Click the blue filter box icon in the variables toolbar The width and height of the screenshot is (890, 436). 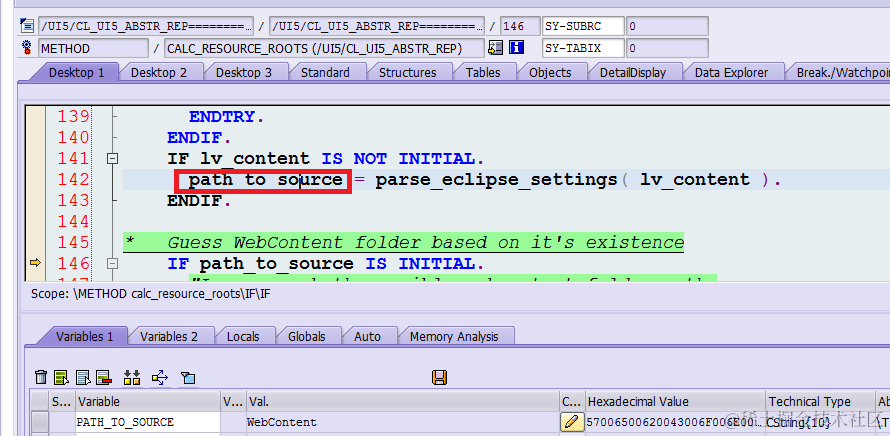coord(188,378)
